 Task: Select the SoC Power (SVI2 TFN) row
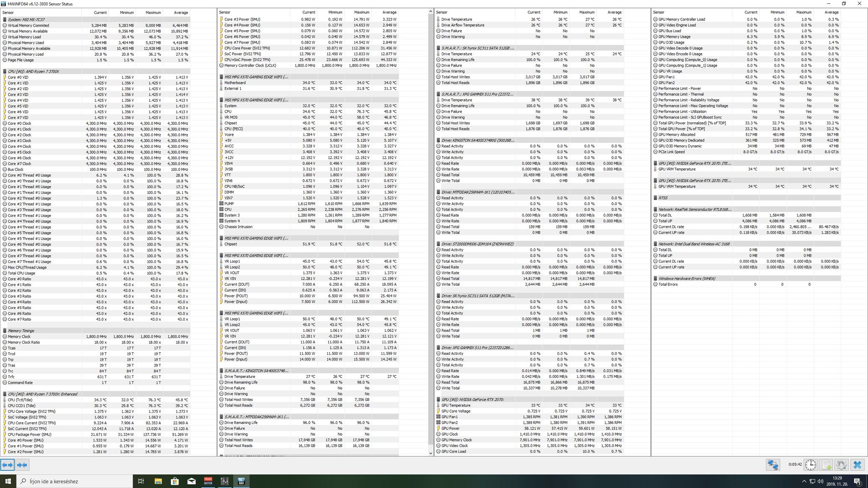(308, 54)
